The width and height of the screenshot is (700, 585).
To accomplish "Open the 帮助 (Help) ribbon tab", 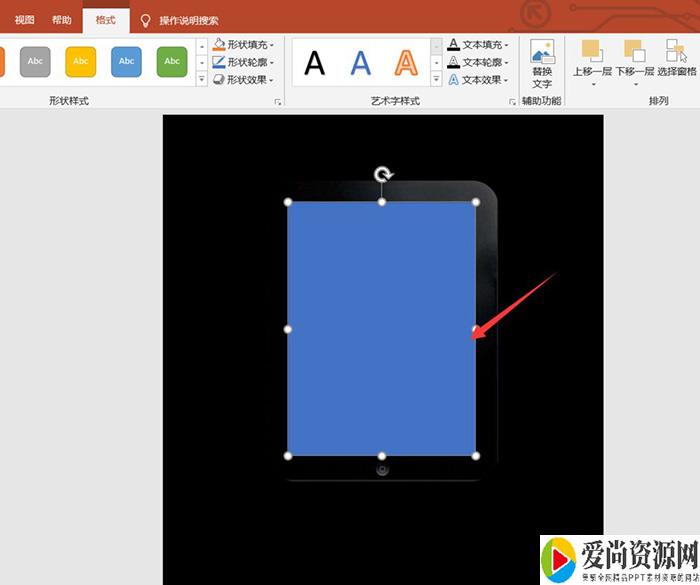I will point(62,20).
